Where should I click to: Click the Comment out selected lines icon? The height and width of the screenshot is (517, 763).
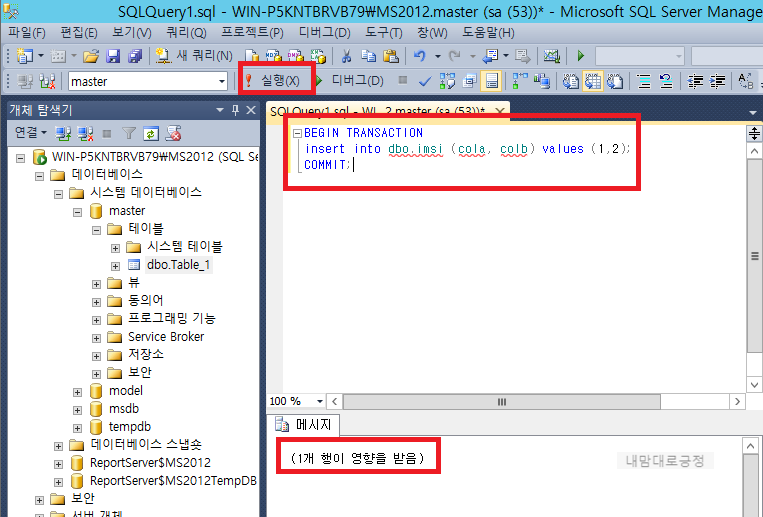pyautogui.click(x=644, y=81)
